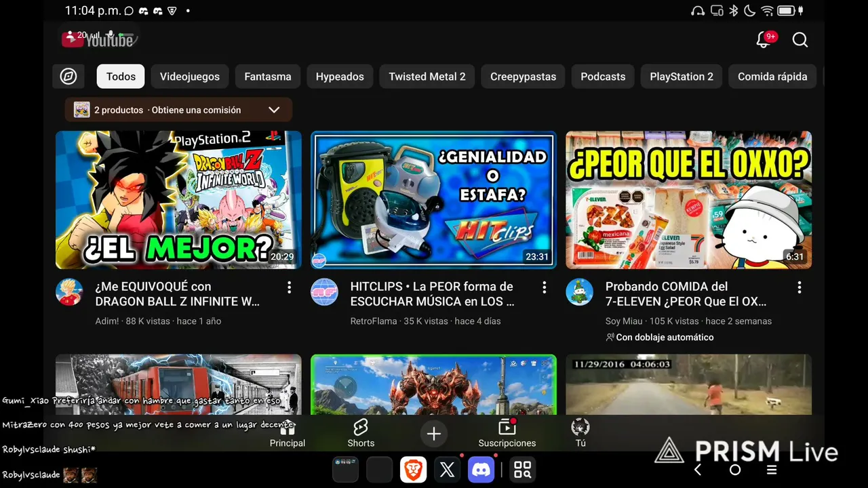Filter by the Podcasts chip

[603, 77]
